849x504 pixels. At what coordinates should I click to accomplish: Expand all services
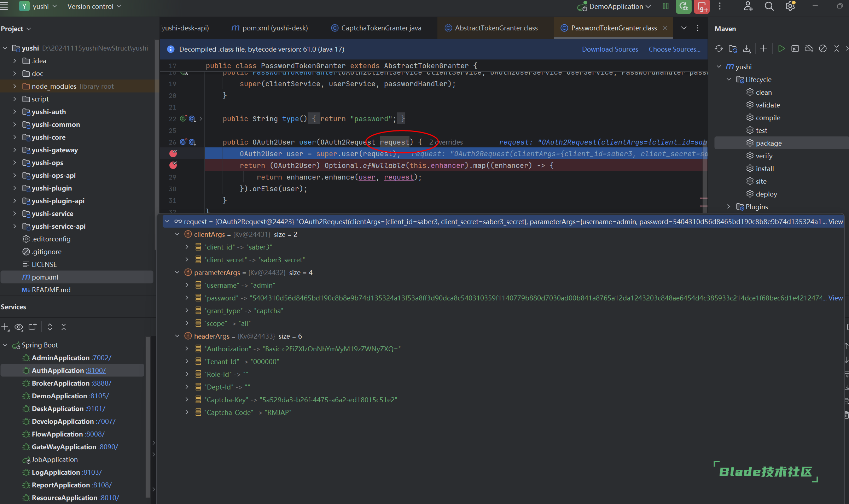click(50, 327)
